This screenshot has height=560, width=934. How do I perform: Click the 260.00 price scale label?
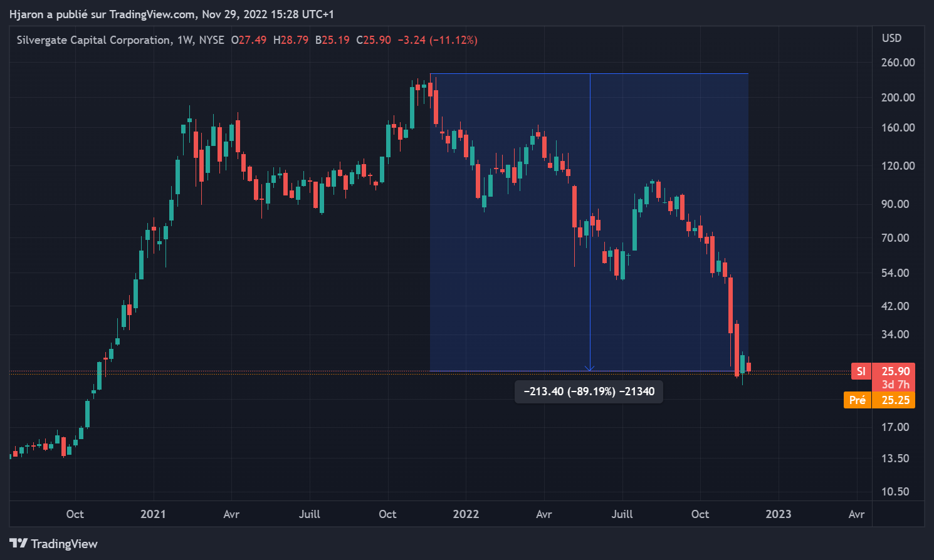[898, 63]
